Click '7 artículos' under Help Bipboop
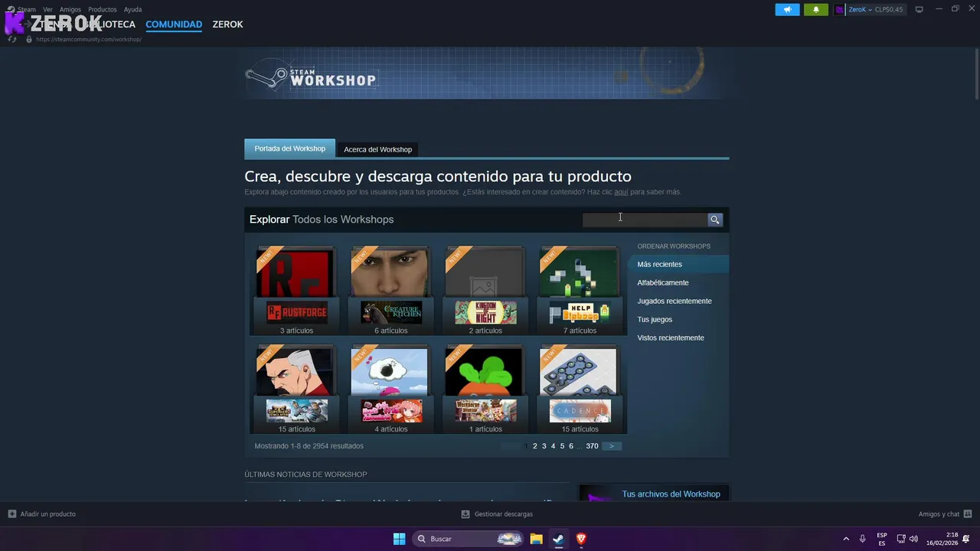Image resolution: width=980 pixels, height=551 pixels. (580, 331)
